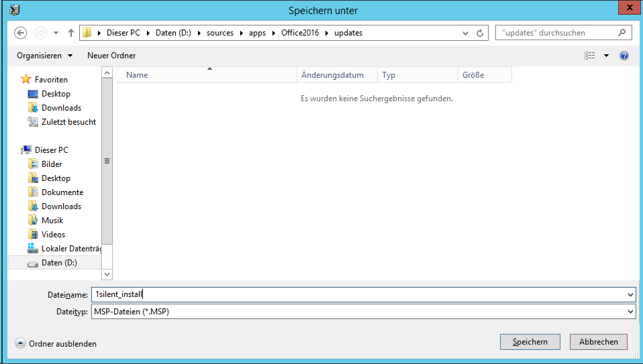The image size is (643, 364).
Task: Open the Musik folder in sidebar
Action: [52, 221]
